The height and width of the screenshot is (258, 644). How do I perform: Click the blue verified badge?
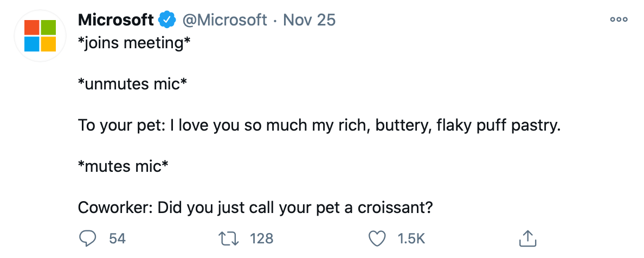(167, 20)
